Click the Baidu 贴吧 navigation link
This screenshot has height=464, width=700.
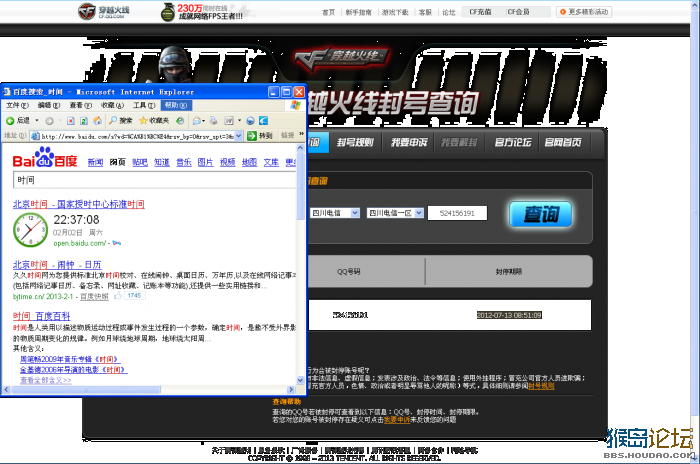coord(140,162)
